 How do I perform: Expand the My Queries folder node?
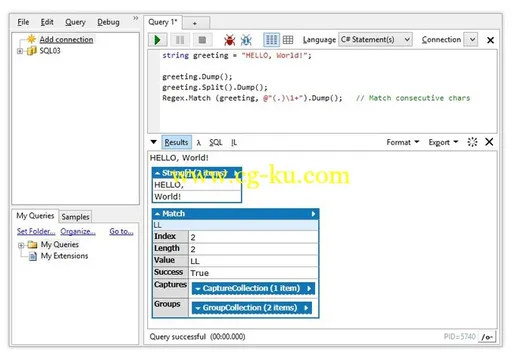tap(21, 245)
